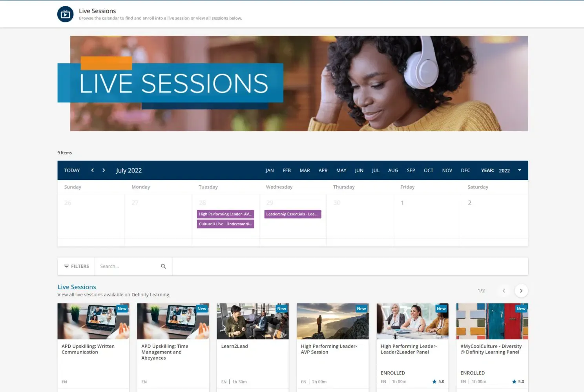
Task: Open CultureU Live calendar event
Action: point(225,224)
